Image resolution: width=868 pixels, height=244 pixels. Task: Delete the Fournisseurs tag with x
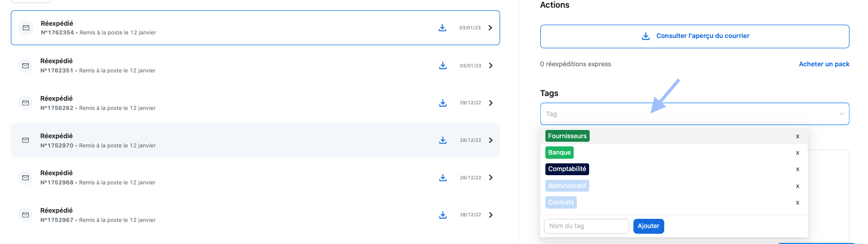[798, 136]
